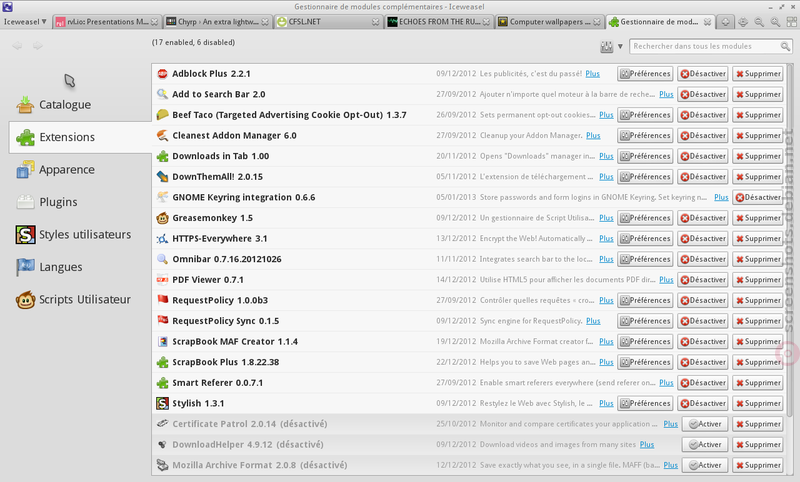Screen dimensions: 800x482
Task: Close the CFSL.NET tab
Action: click(x=376, y=22)
